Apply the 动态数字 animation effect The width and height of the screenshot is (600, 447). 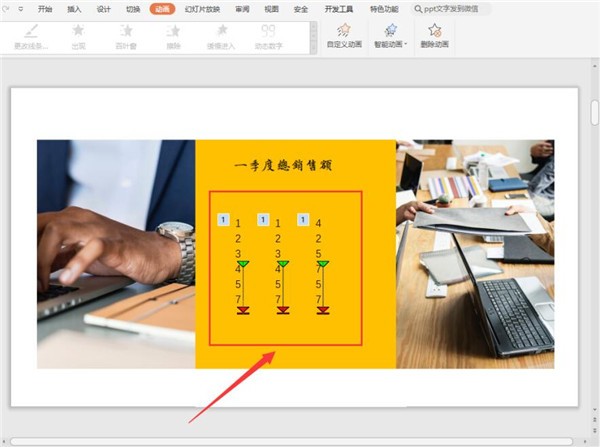click(x=268, y=37)
